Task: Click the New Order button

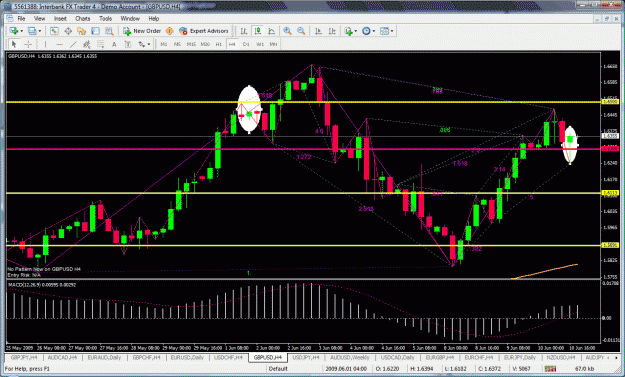Action: 142,31
